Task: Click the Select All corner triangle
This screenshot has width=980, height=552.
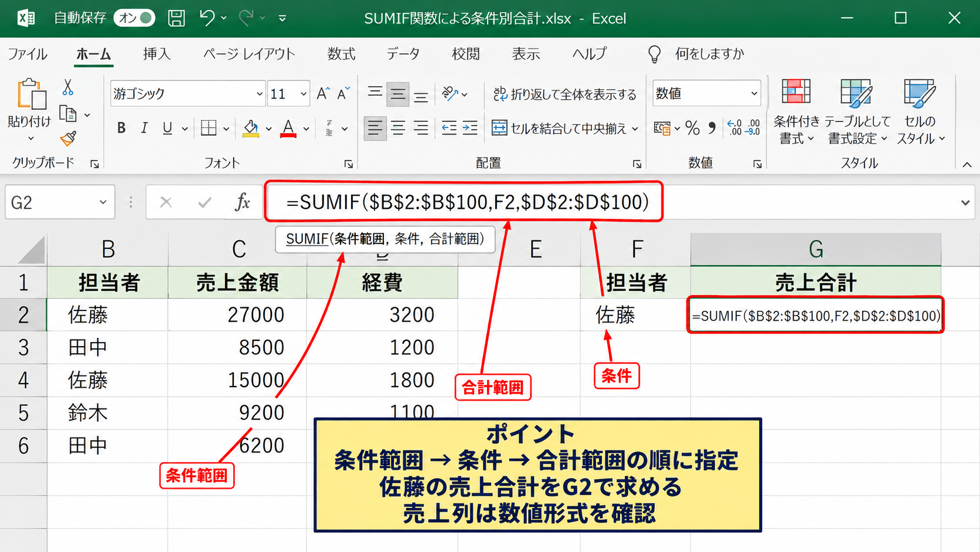Action: 32,249
